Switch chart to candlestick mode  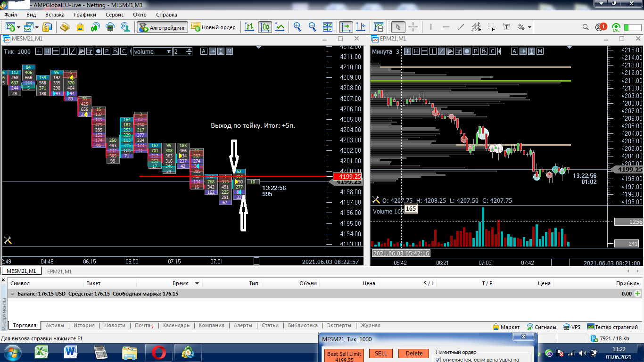click(x=264, y=27)
